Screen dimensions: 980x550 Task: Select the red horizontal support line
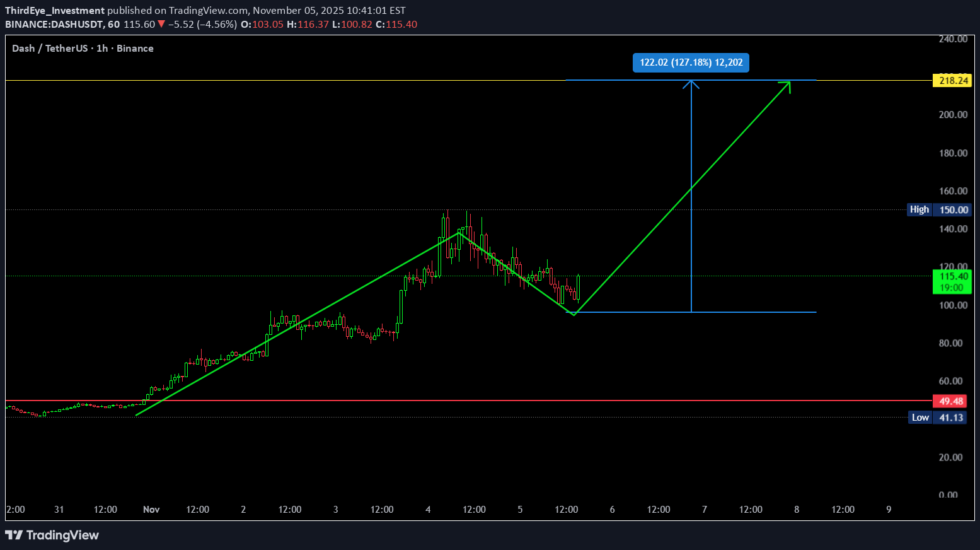(441, 401)
